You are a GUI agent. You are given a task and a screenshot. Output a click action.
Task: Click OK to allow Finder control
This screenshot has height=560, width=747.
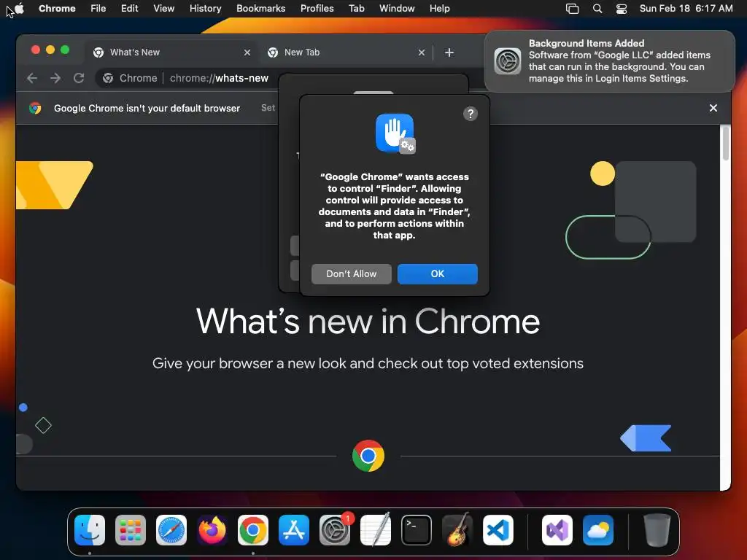coord(438,274)
